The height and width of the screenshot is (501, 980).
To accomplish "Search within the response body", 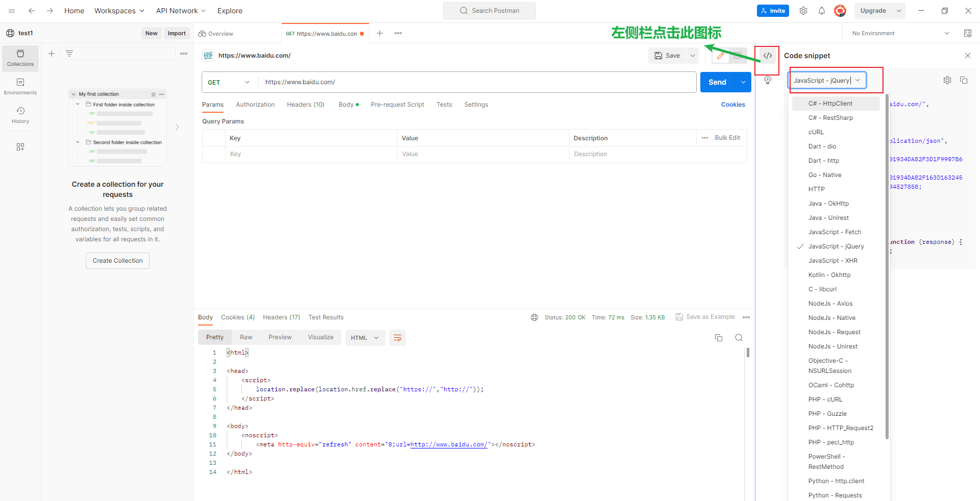I will [x=739, y=338].
